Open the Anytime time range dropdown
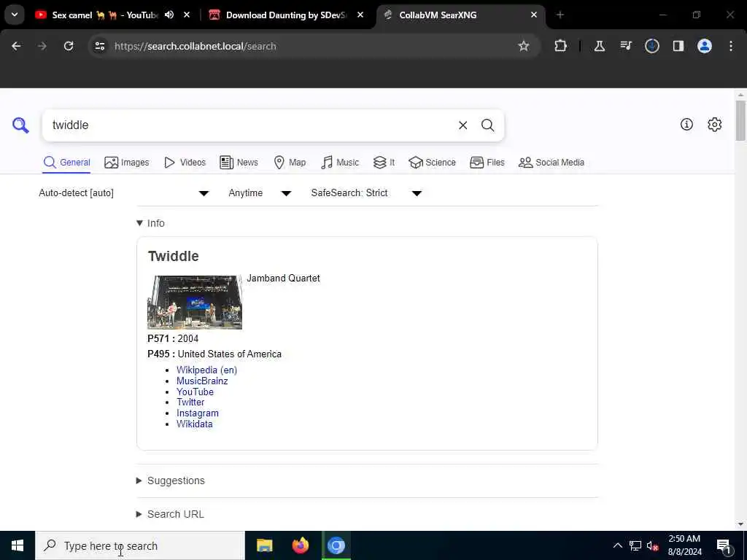This screenshot has width=747, height=560. [260, 192]
